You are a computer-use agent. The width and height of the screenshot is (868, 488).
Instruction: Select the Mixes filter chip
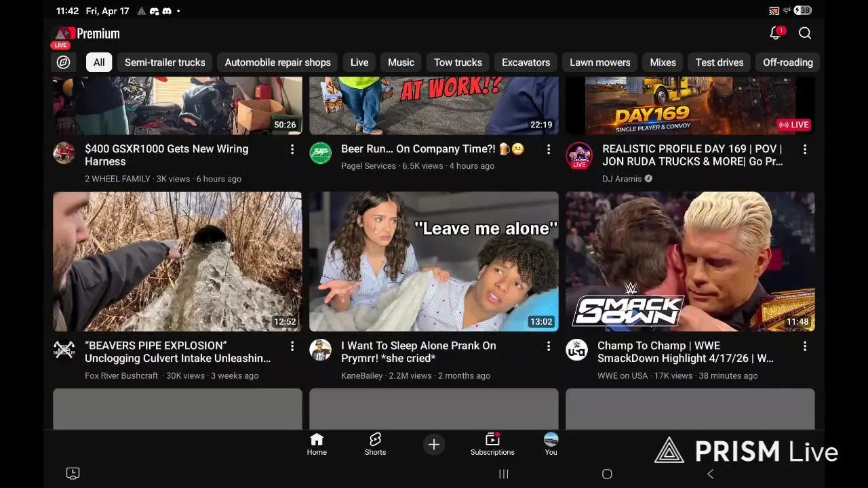[x=663, y=62]
